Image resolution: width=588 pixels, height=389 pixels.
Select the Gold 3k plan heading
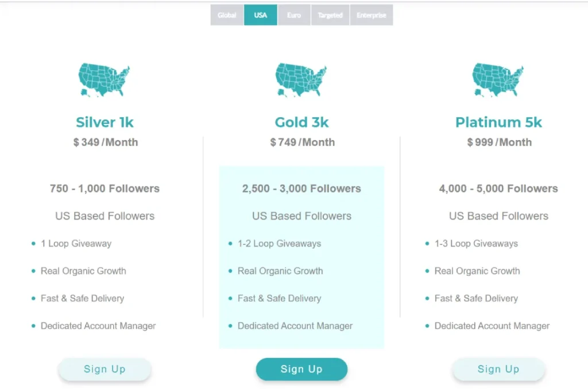pos(301,122)
